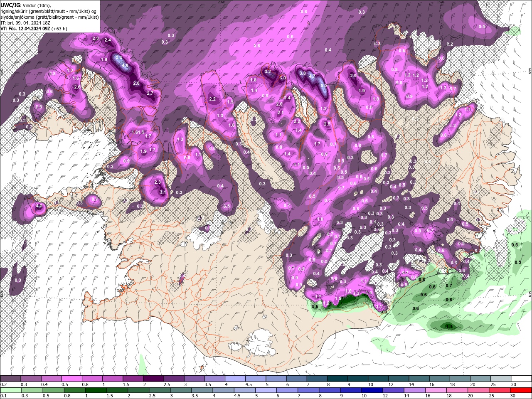This screenshot has height=399, width=532.
Task: Click the '3.8' snowfall value on the map
Action: [303, 73]
